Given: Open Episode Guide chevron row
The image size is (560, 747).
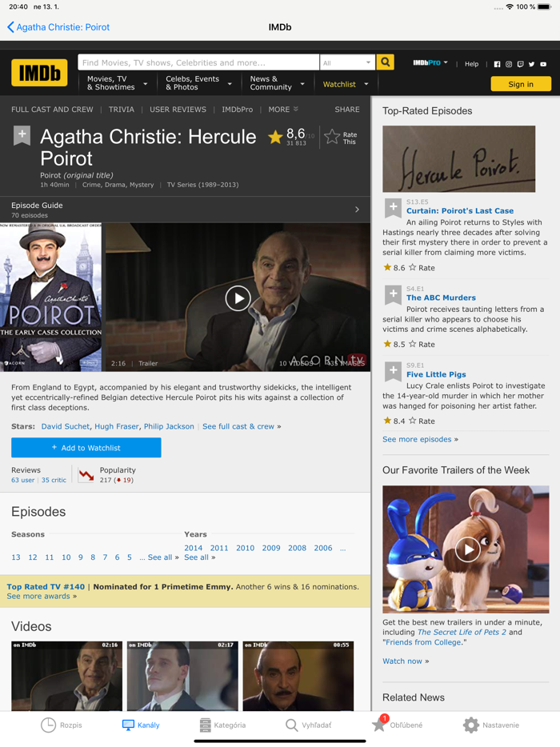Looking at the screenshot, I should click(185, 210).
